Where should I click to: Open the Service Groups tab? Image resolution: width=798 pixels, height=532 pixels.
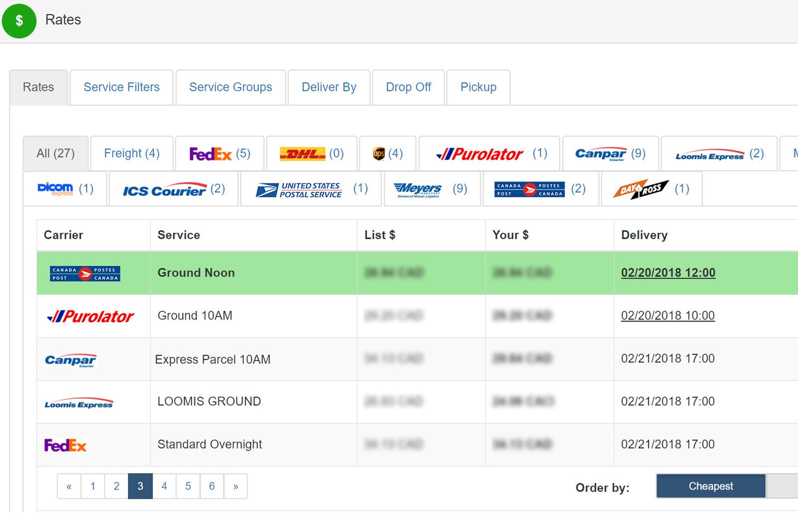[230, 87]
